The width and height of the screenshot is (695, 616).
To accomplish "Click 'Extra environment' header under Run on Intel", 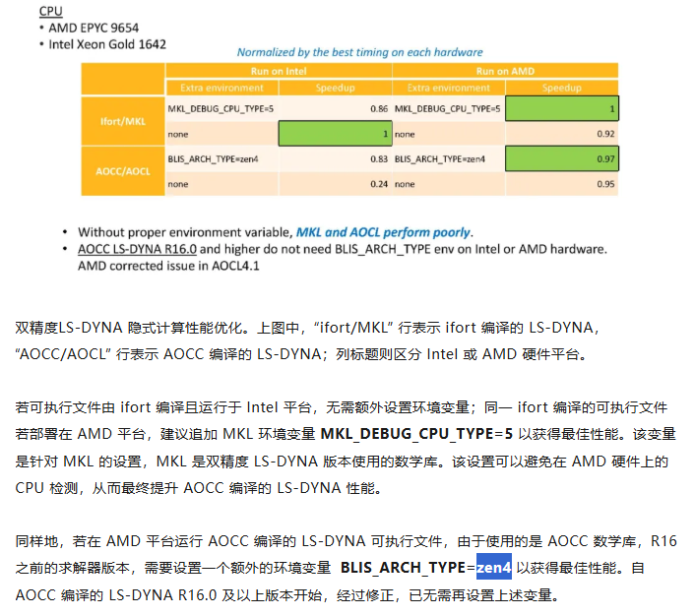I will 221,88.
